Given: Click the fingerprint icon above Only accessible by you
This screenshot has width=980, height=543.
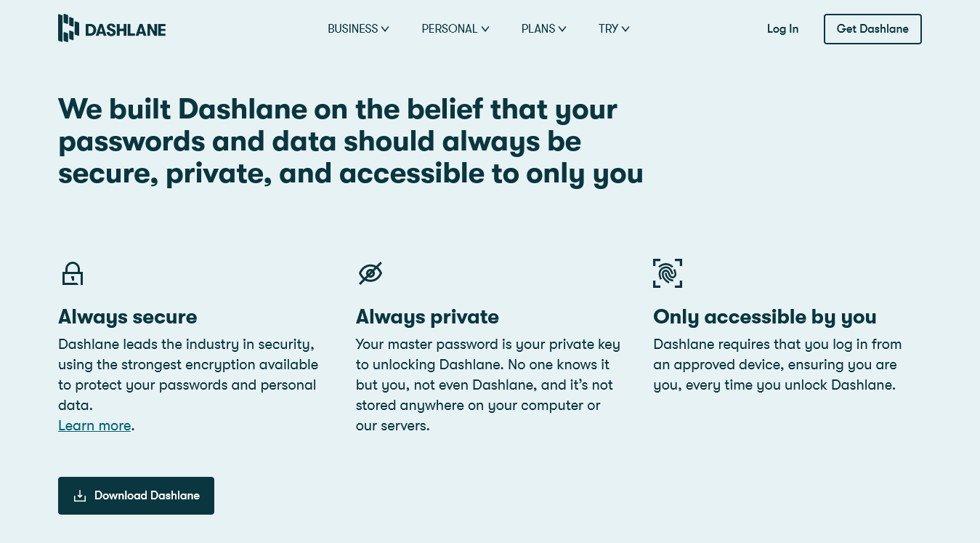Looking at the screenshot, I should click(668, 273).
